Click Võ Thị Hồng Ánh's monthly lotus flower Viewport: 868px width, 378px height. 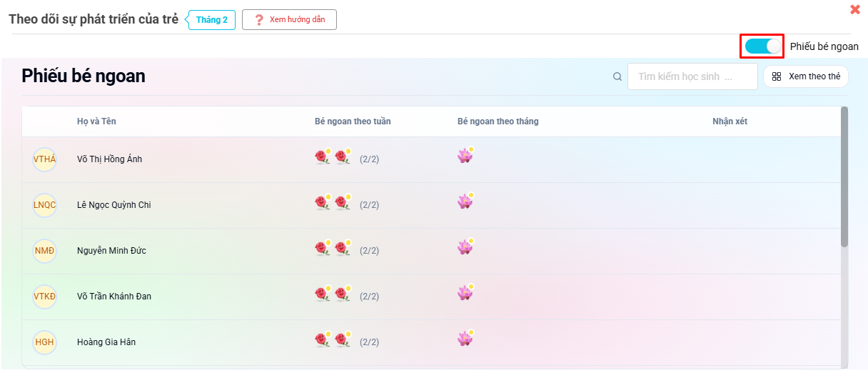pos(465,156)
